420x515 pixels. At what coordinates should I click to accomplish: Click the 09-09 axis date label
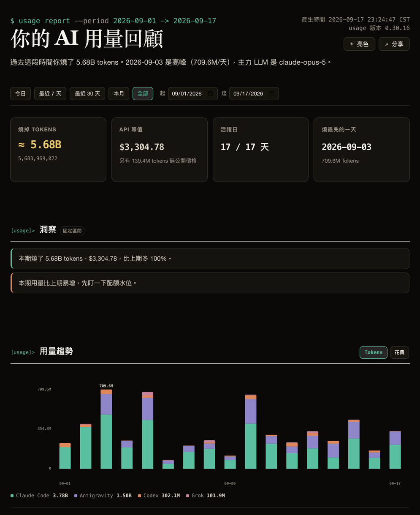[230, 483]
